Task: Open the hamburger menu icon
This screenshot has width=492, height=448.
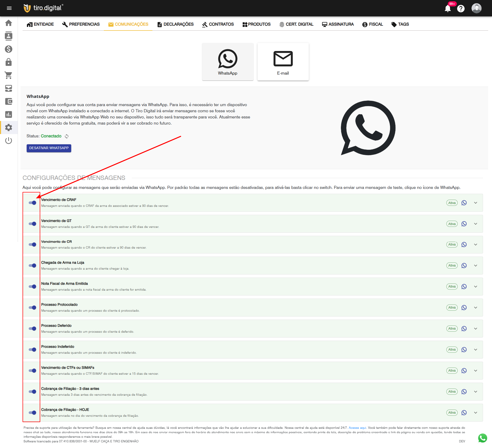Action: point(9,8)
